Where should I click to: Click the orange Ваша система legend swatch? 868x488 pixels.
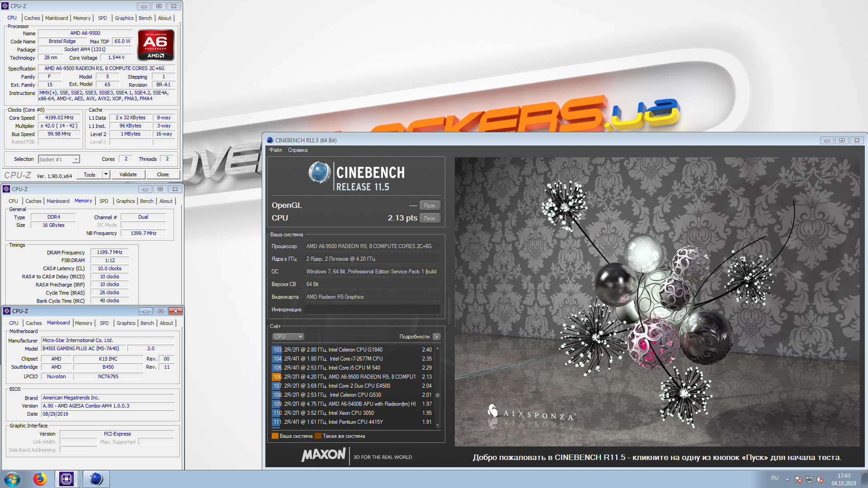275,436
